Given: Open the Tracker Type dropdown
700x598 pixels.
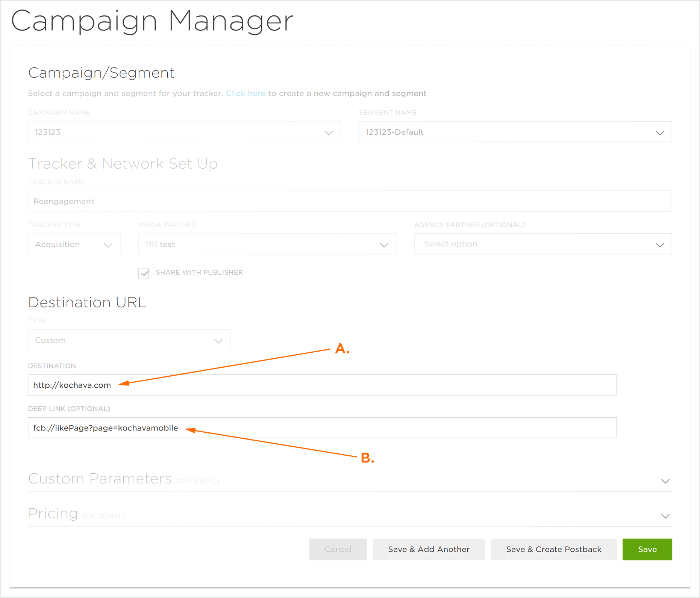Looking at the screenshot, I should [x=74, y=244].
